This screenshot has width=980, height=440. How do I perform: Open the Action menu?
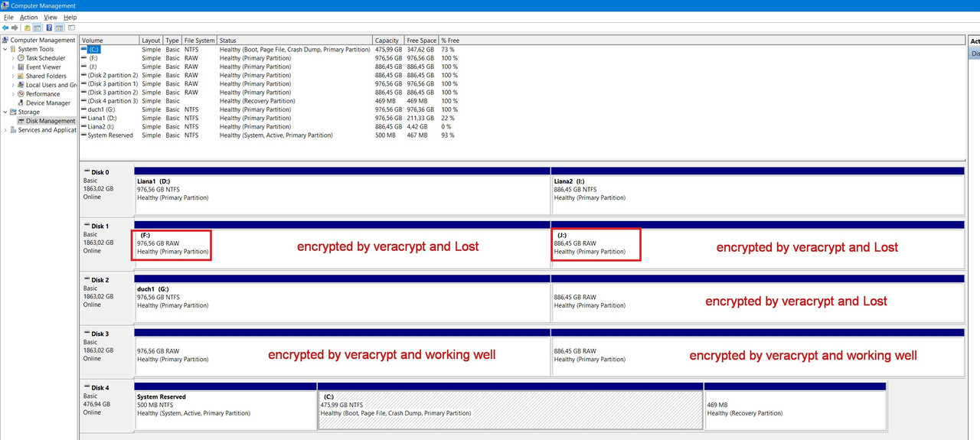(x=28, y=17)
